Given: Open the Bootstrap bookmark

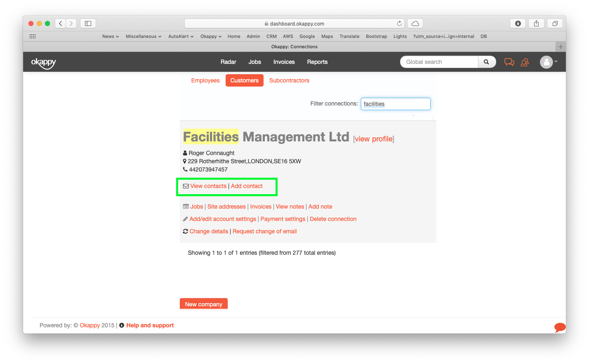Looking at the screenshot, I should (377, 36).
